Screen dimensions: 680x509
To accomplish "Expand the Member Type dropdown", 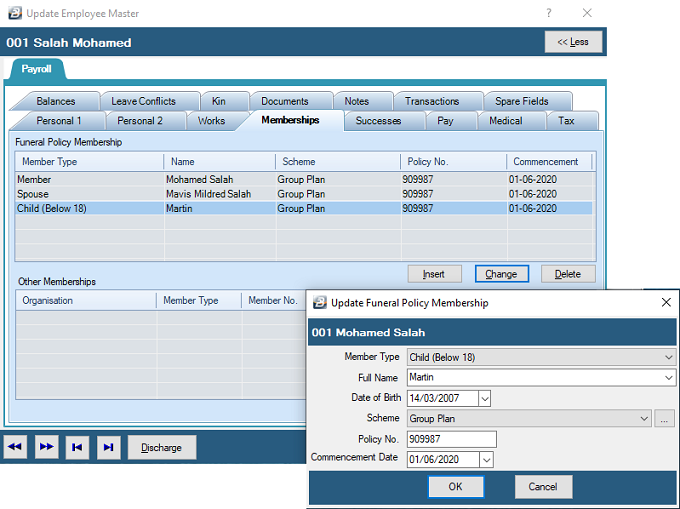I will pos(668,357).
